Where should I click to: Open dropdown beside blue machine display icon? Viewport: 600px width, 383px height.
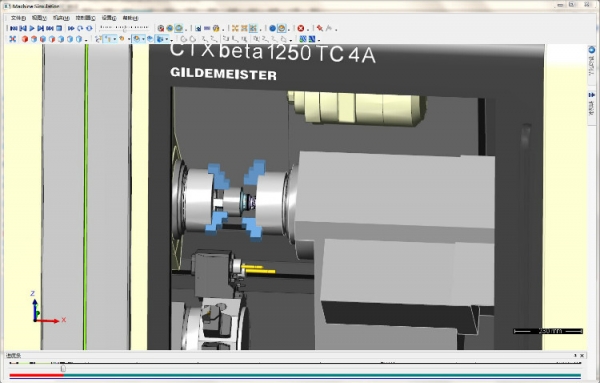[167, 39]
